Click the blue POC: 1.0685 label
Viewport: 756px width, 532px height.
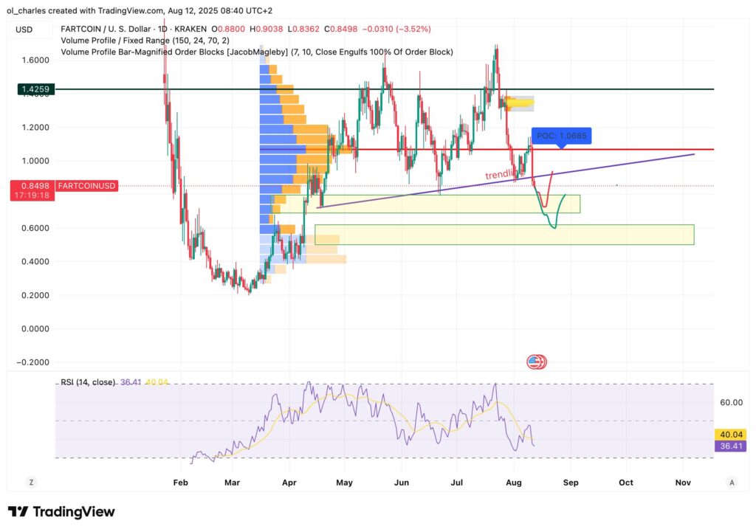point(563,136)
